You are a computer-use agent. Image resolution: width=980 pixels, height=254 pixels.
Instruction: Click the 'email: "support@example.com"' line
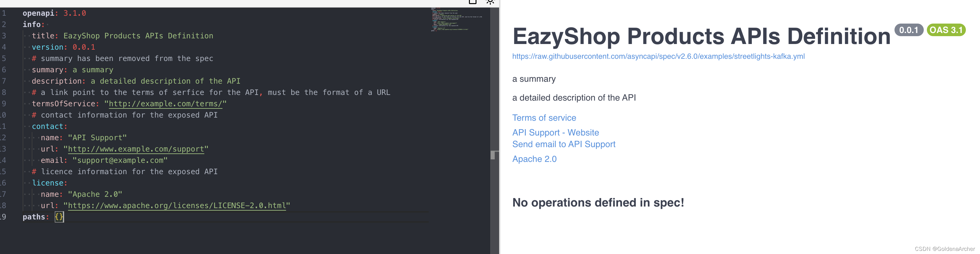(x=104, y=160)
